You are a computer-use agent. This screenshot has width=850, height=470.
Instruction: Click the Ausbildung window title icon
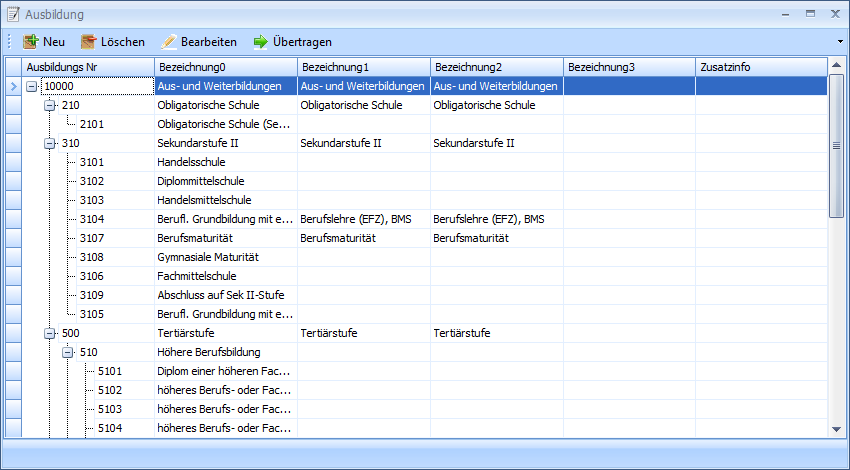(13, 15)
